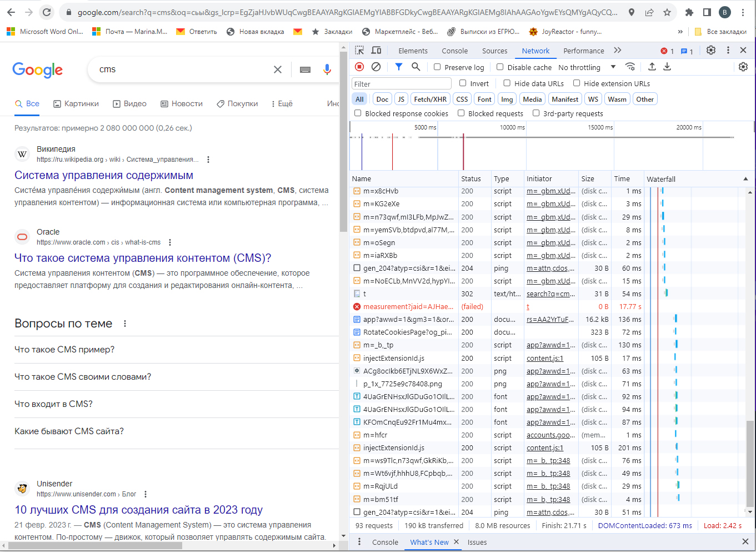Switch to Elements tab

(x=413, y=51)
